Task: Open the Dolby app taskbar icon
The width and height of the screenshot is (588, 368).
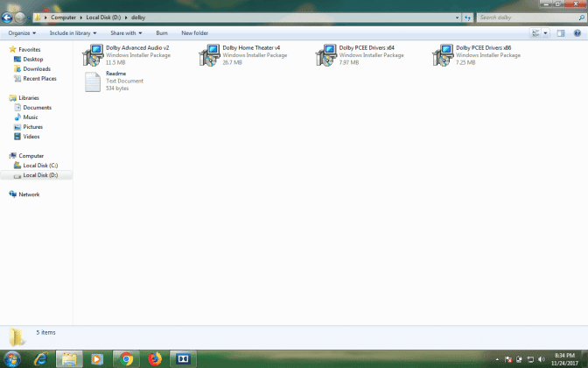Action: click(x=183, y=359)
